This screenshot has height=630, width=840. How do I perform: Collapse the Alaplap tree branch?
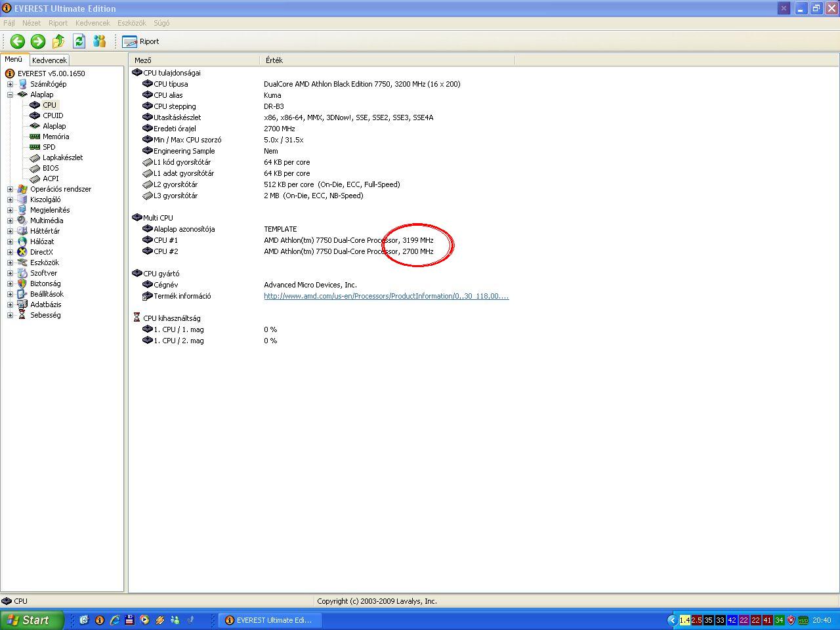tap(10, 94)
